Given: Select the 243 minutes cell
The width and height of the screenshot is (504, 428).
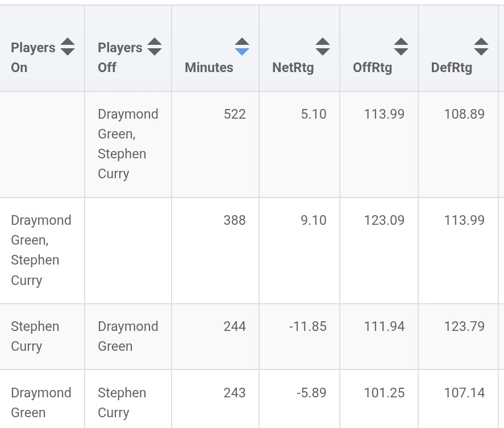Looking at the screenshot, I should coord(235,393).
